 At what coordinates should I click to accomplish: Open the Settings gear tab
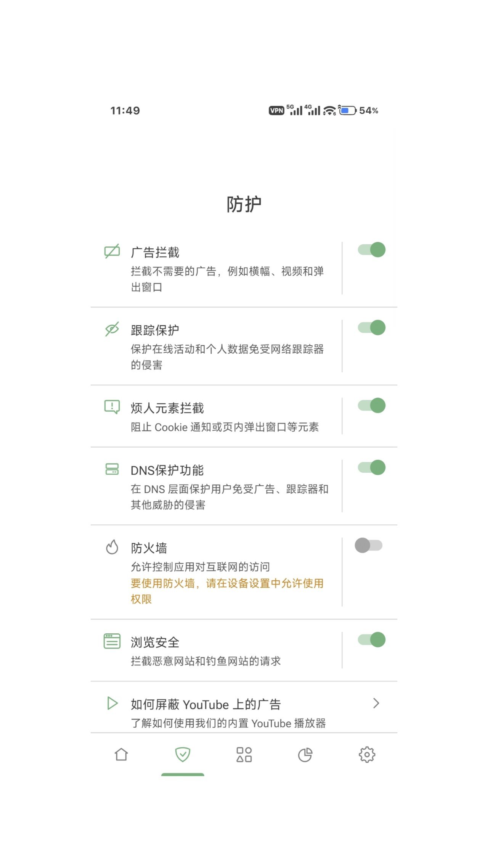367,755
